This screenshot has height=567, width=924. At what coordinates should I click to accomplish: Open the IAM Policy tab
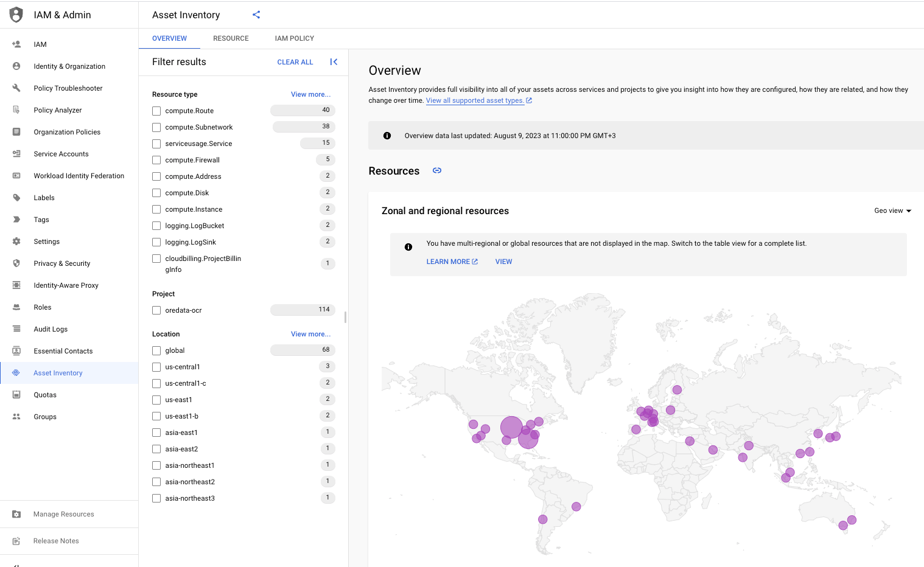[294, 38]
